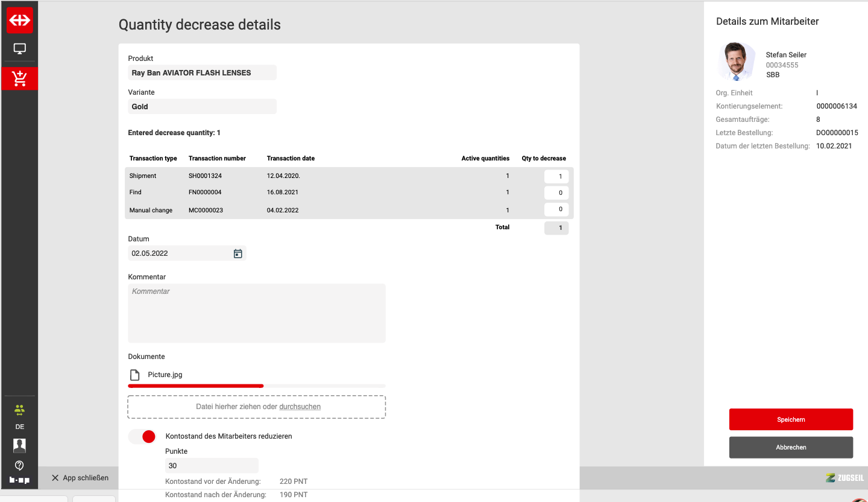Click the Picture.jpg upload progress bar
The image size is (868, 502).
[256, 386]
